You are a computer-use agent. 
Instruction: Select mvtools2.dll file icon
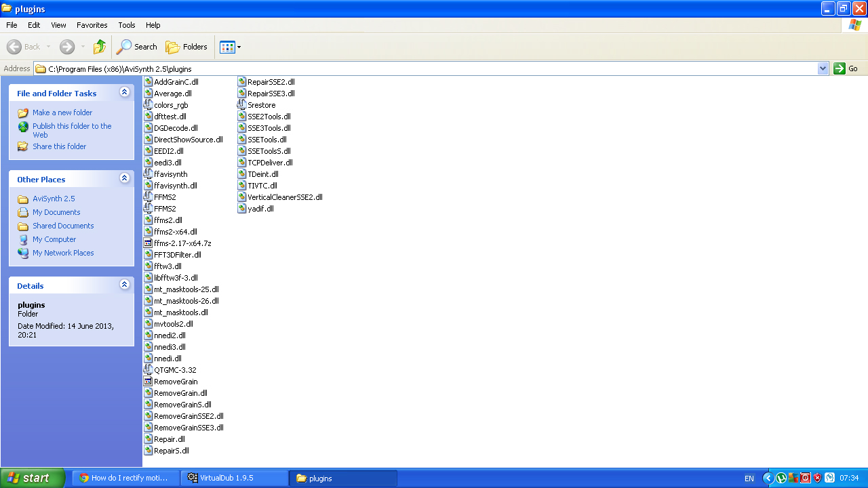[148, 324]
